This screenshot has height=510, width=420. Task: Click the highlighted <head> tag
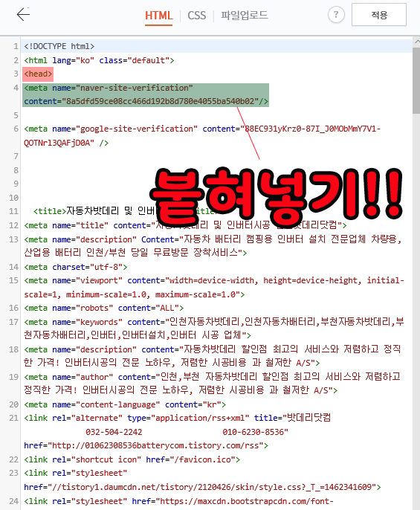coord(38,74)
